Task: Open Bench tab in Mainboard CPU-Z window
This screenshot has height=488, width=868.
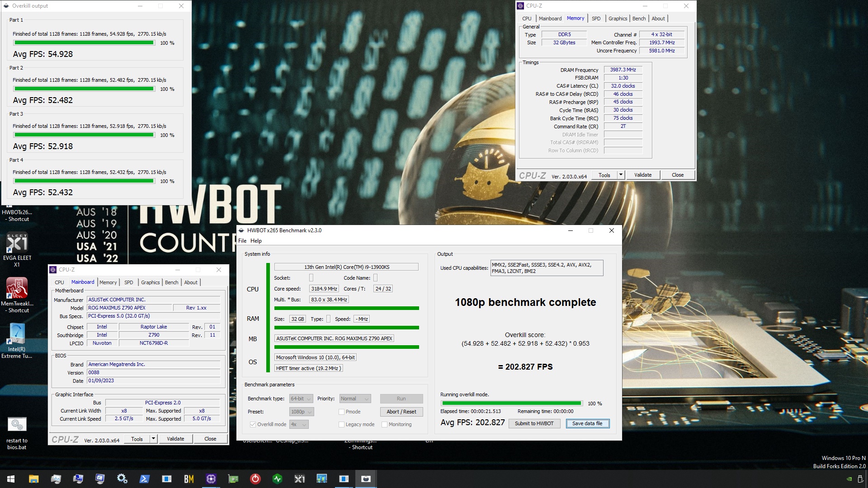Action: tap(171, 282)
